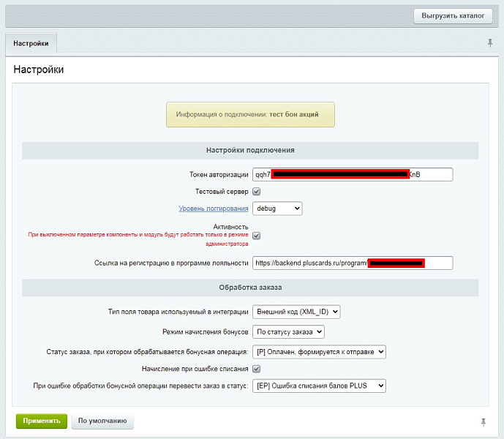504x439 pixels.
Task: Open the По статусу заказа dropdown
Action: tap(287, 332)
